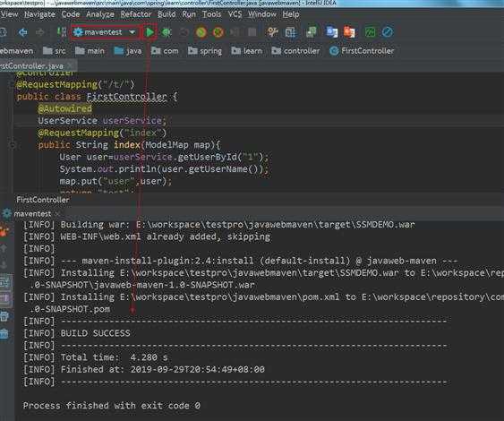Click the greyed step icon beside red-cross icon
Viewport: 504px width, 421px height.
(235, 32)
